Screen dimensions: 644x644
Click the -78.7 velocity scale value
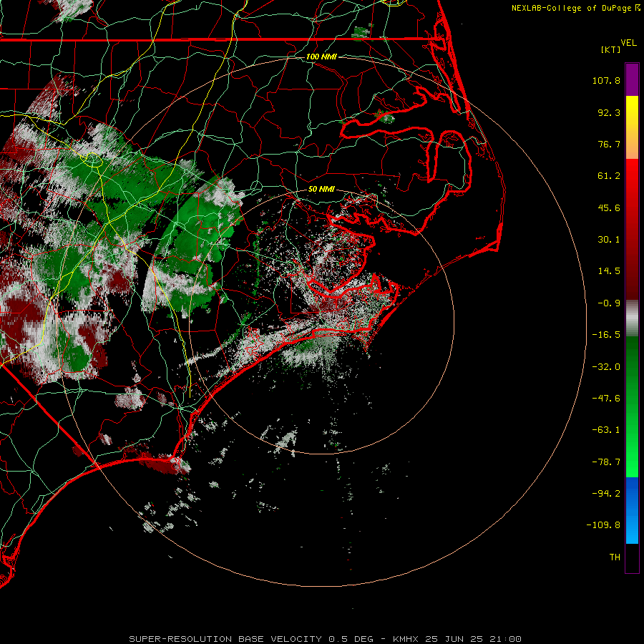606,462
